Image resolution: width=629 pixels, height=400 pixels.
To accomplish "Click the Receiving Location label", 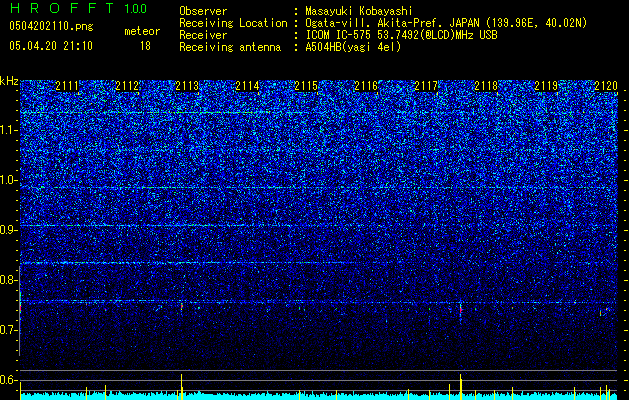I will coord(233,23).
